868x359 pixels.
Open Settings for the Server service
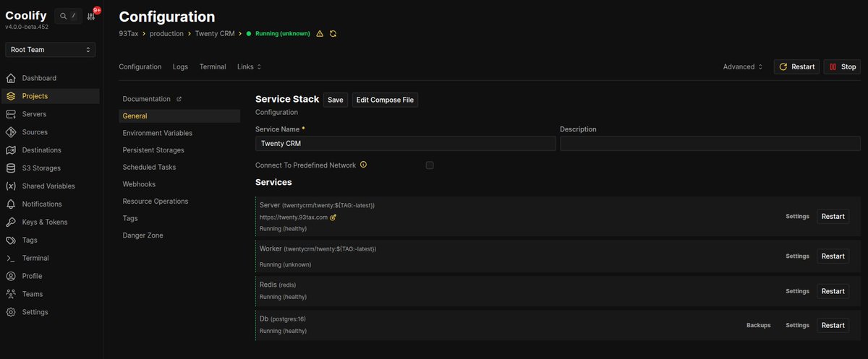pyautogui.click(x=797, y=216)
